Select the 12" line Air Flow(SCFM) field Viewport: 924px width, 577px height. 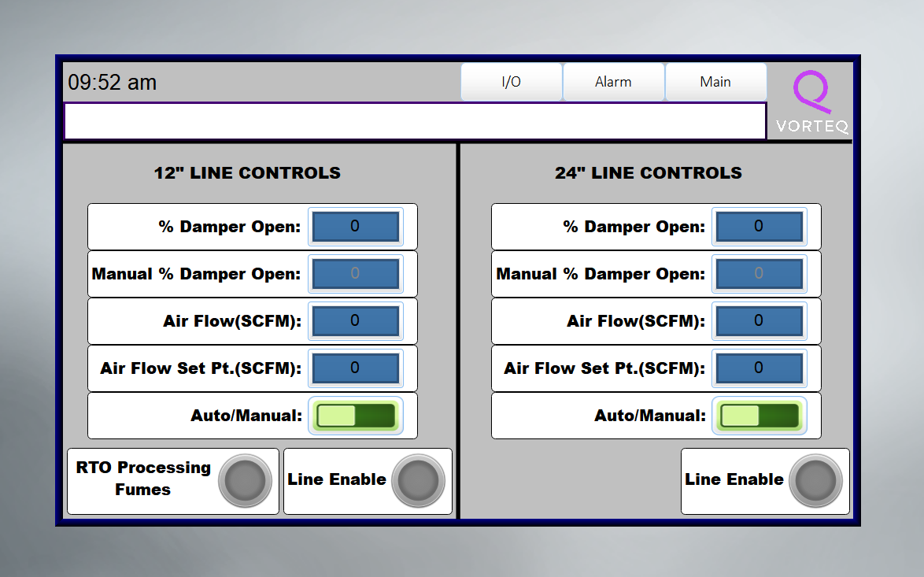click(x=355, y=321)
